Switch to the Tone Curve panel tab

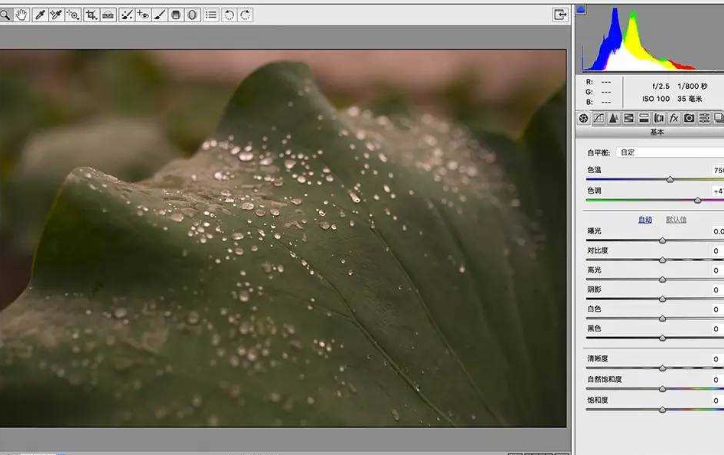click(598, 118)
